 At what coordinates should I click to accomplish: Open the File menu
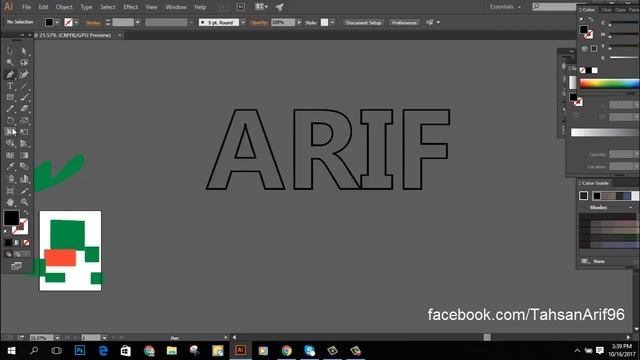pos(26,7)
